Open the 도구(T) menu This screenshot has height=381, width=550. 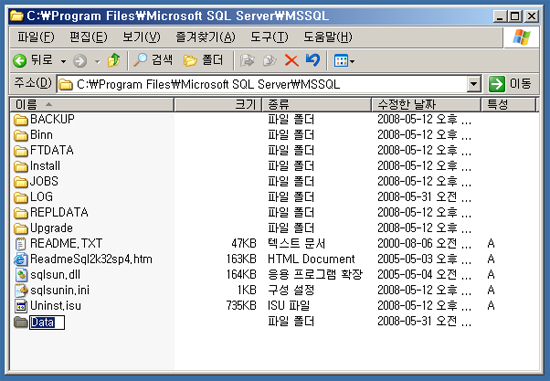pos(269,37)
